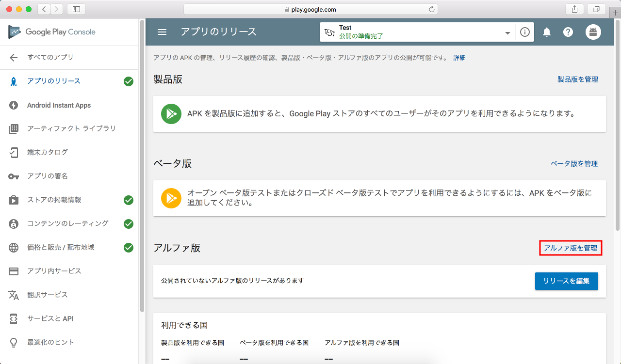Click the green check beside ストアの掲載情報
This screenshot has width=621, height=364.
click(x=129, y=200)
